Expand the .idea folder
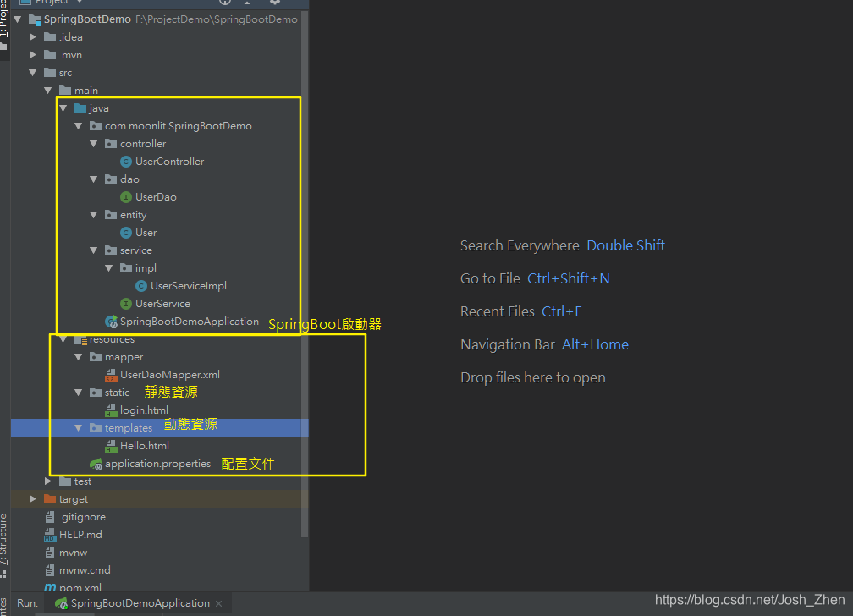Viewport: 853px width, 616px height. tap(33, 37)
